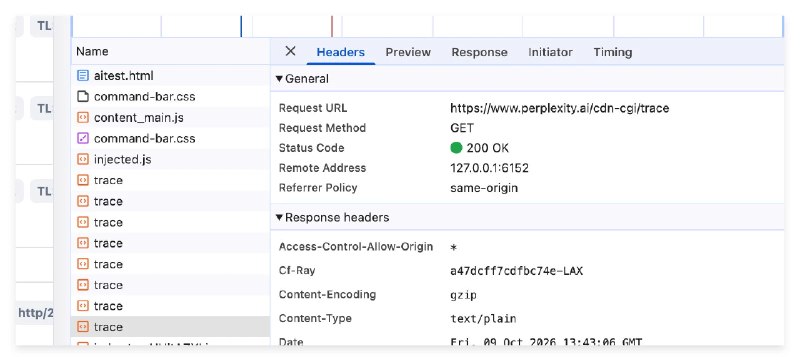
Task: Select the injected.js request
Action: coord(170,160)
